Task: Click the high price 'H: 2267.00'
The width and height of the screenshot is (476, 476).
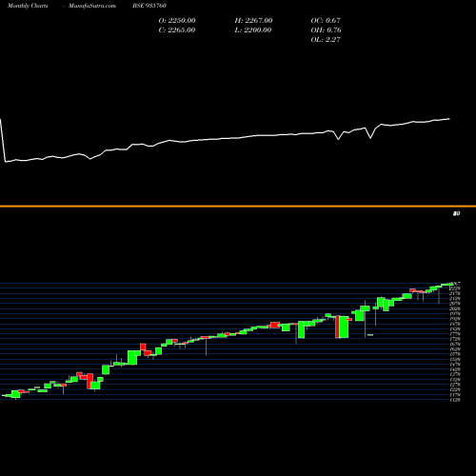Action: click(x=253, y=21)
